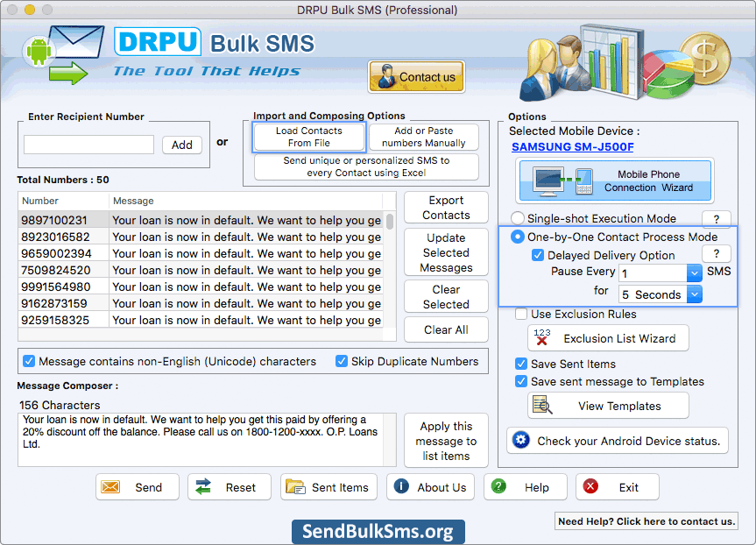Screen dimensions: 756x545
Task: Click the Number column header
Action: tap(64, 201)
